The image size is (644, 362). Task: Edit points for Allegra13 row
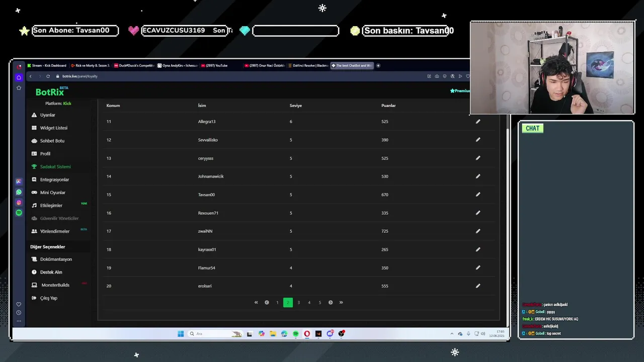click(x=478, y=121)
